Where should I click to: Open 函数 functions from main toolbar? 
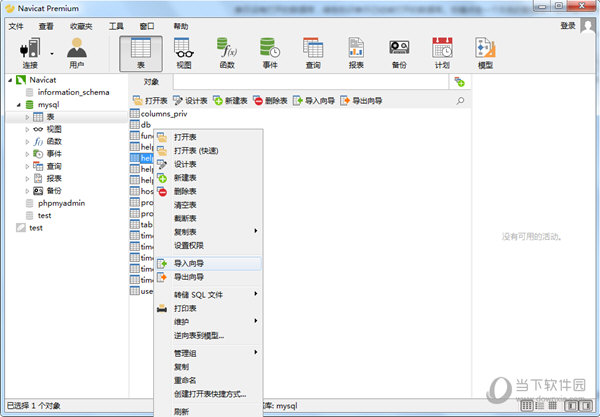[227, 53]
